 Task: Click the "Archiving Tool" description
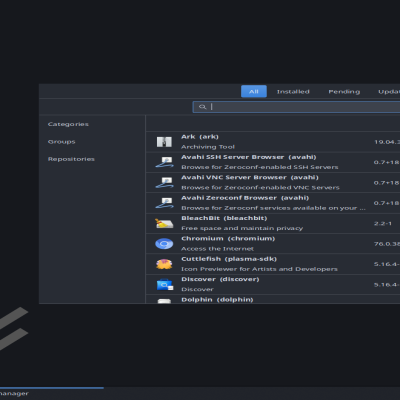coord(208,147)
